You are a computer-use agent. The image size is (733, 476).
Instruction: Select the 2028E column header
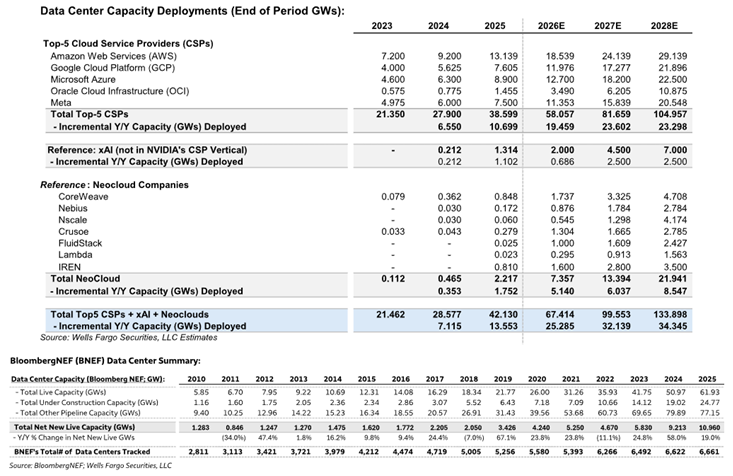[x=664, y=26]
